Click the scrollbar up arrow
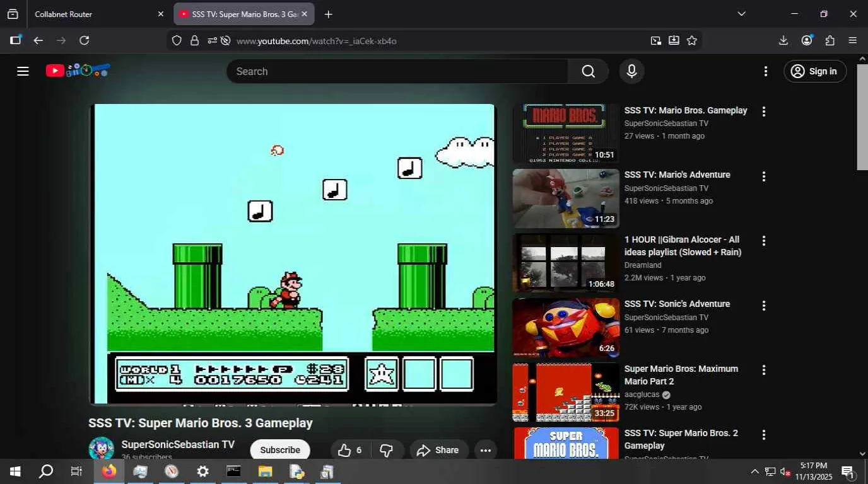This screenshot has height=484, width=868. tap(862, 59)
